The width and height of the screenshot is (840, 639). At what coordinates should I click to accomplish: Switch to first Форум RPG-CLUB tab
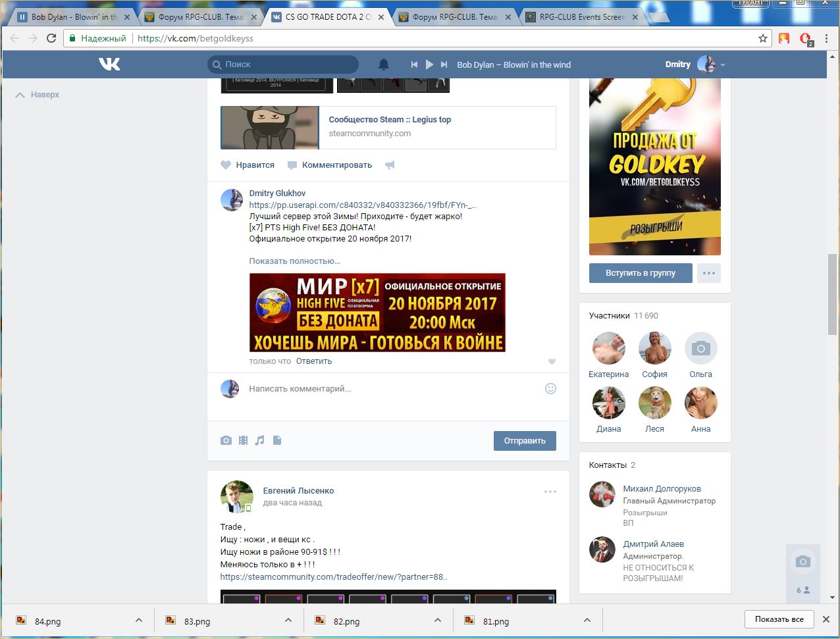pos(201,17)
